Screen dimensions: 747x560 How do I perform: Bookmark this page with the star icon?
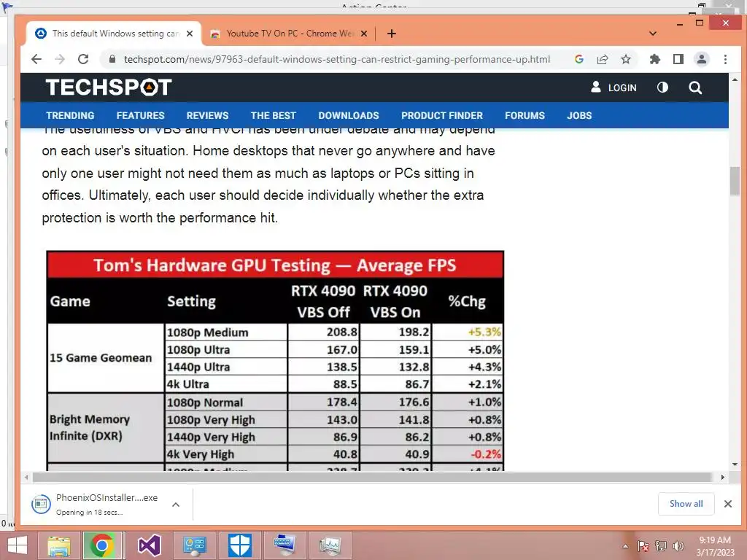click(x=626, y=59)
